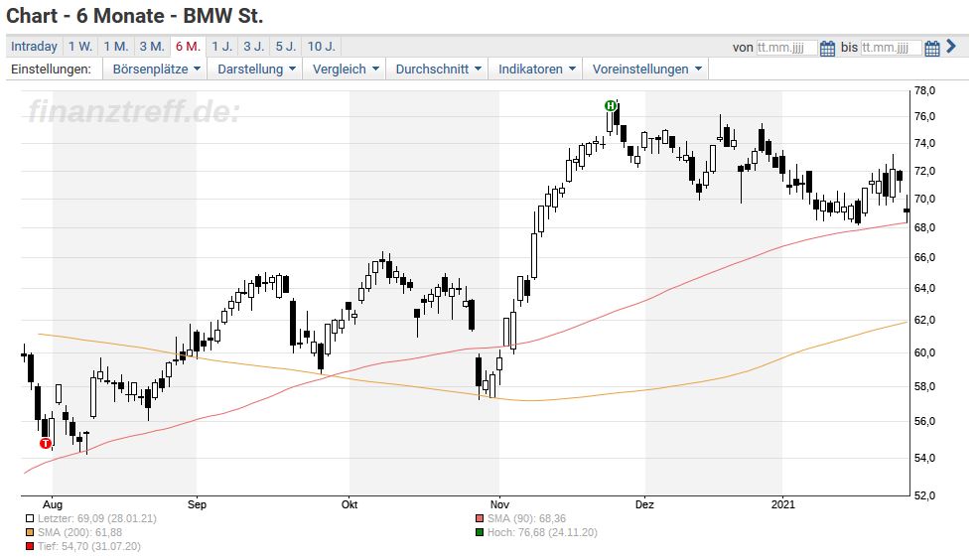The height and width of the screenshot is (560, 977).
Task: Click the orange SMA (200) legend swatch
Action: (x=29, y=532)
